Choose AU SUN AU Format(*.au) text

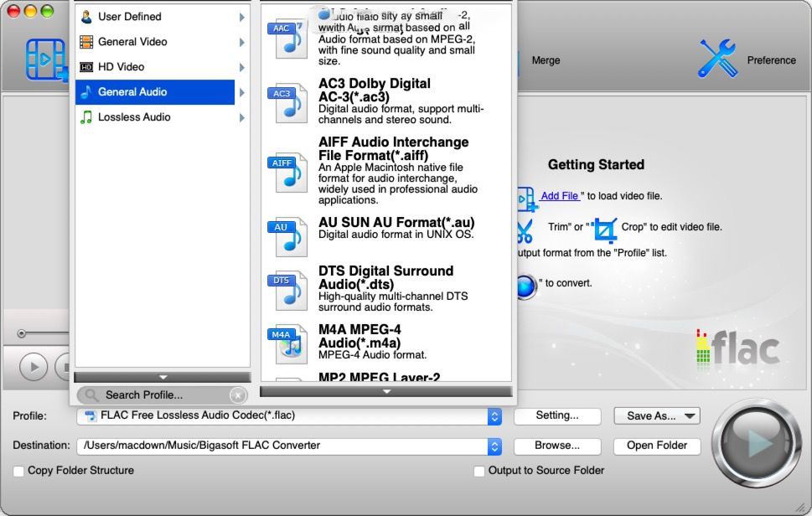pyautogui.click(x=396, y=222)
